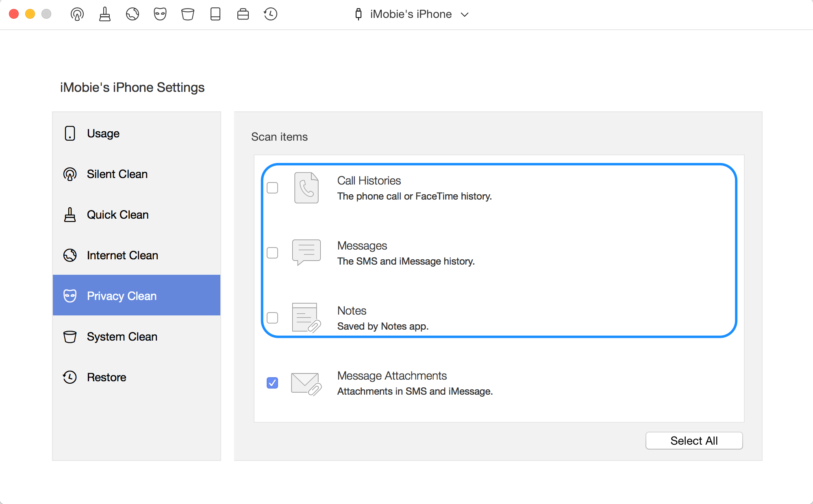This screenshot has height=504, width=813.
Task: Click the Notes page icon
Action: [x=307, y=318]
